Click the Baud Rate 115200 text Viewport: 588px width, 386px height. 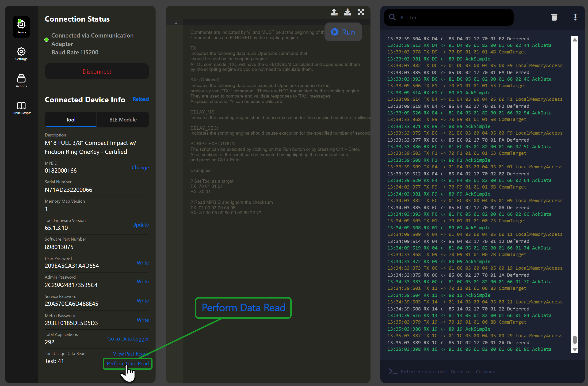coord(75,52)
